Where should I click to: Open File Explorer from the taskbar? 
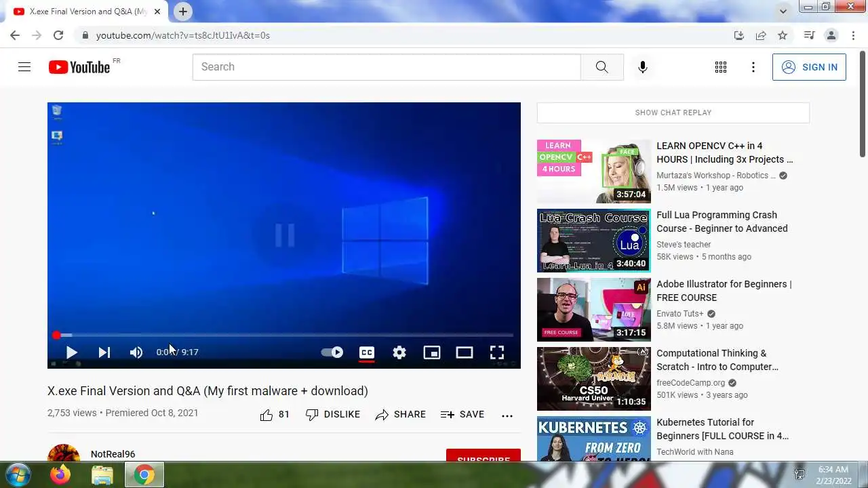(x=102, y=475)
